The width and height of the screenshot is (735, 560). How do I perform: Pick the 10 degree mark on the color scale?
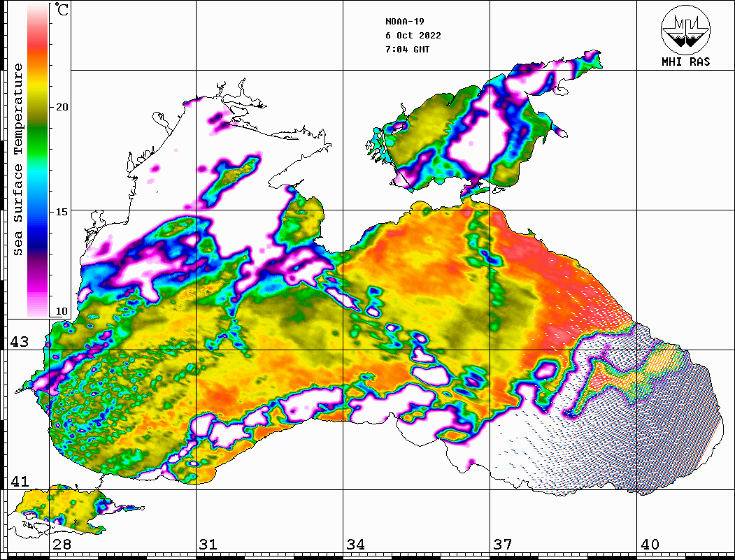click(62, 311)
